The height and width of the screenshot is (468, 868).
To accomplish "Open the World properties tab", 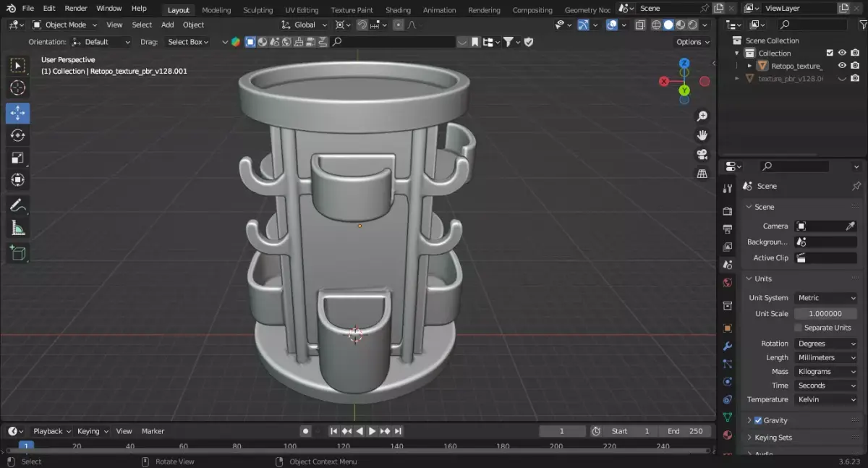I will pyautogui.click(x=728, y=282).
